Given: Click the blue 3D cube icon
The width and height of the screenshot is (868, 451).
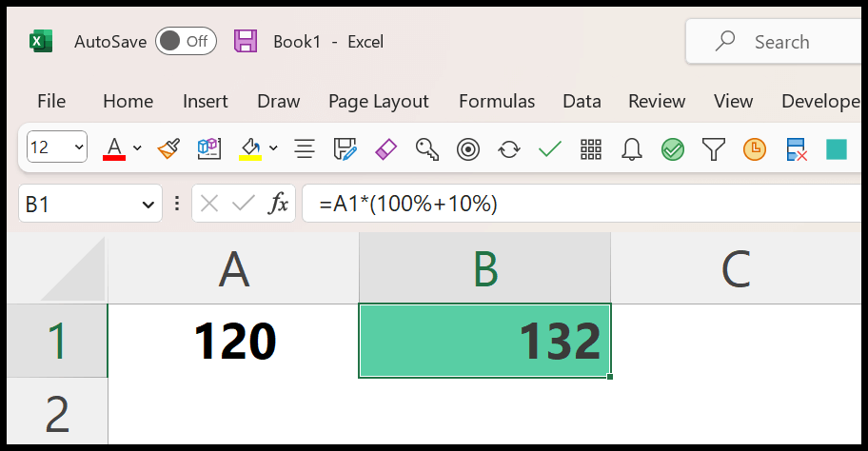Looking at the screenshot, I should (209, 148).
